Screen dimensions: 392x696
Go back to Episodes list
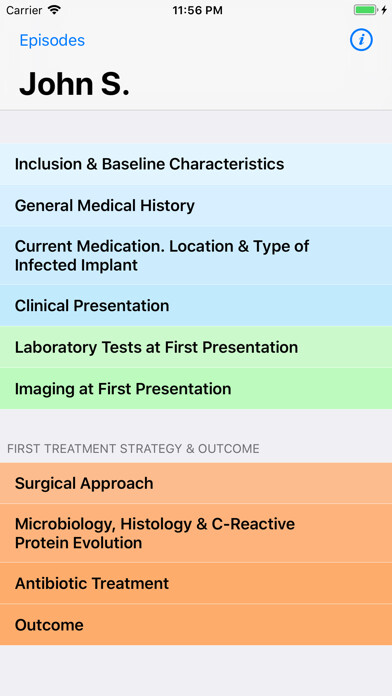52,40
